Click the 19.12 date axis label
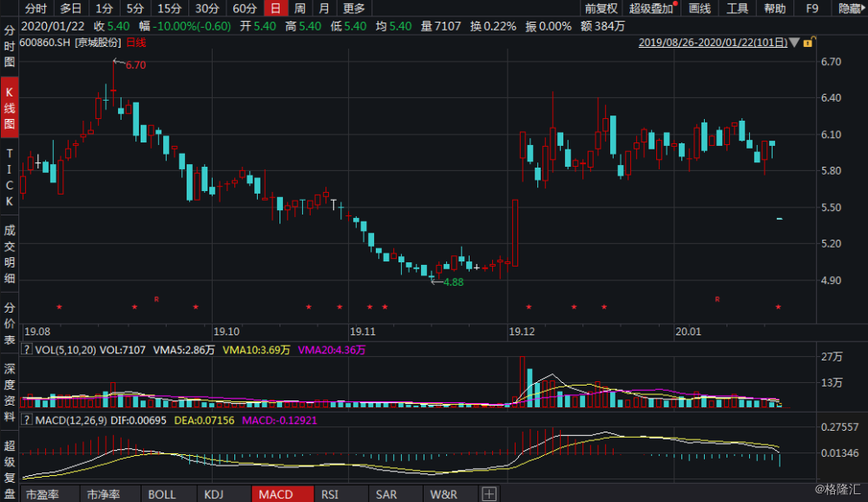This screenshot has height=502, width=868. (522, 332)
